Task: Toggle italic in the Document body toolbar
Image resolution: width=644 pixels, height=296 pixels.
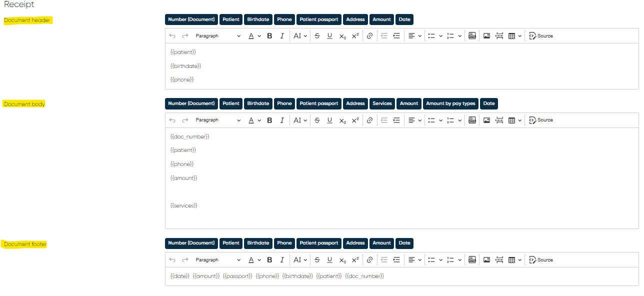Action: (x=282, y=120)
